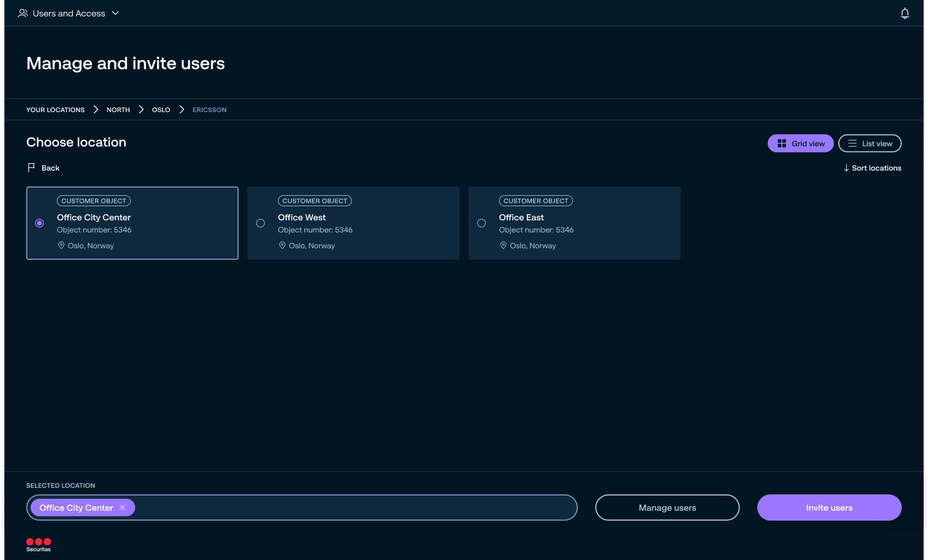
Task: Click the Sort locations arrow icon
Action: pos(846,168)
